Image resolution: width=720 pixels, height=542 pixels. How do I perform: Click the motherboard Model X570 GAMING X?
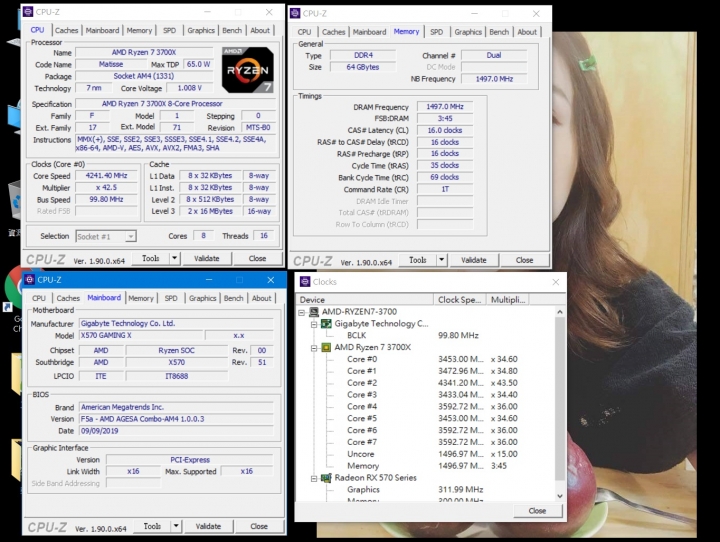tap(141, 335)
